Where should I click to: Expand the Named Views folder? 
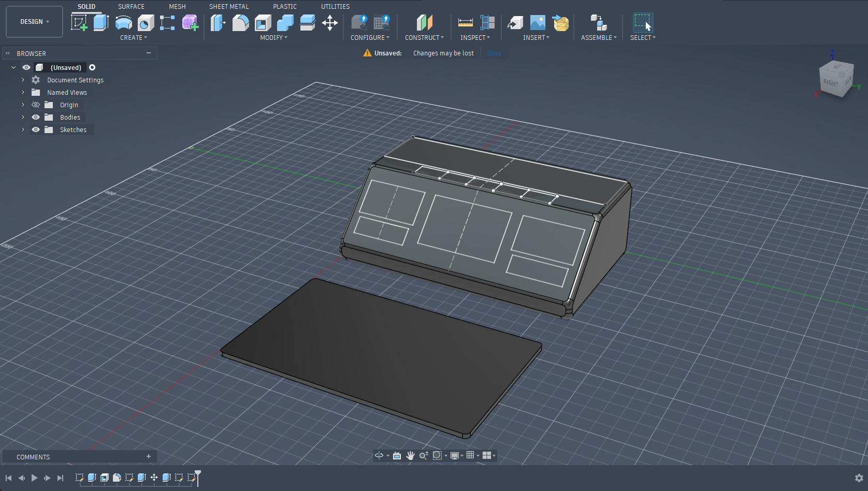point(23,92)
